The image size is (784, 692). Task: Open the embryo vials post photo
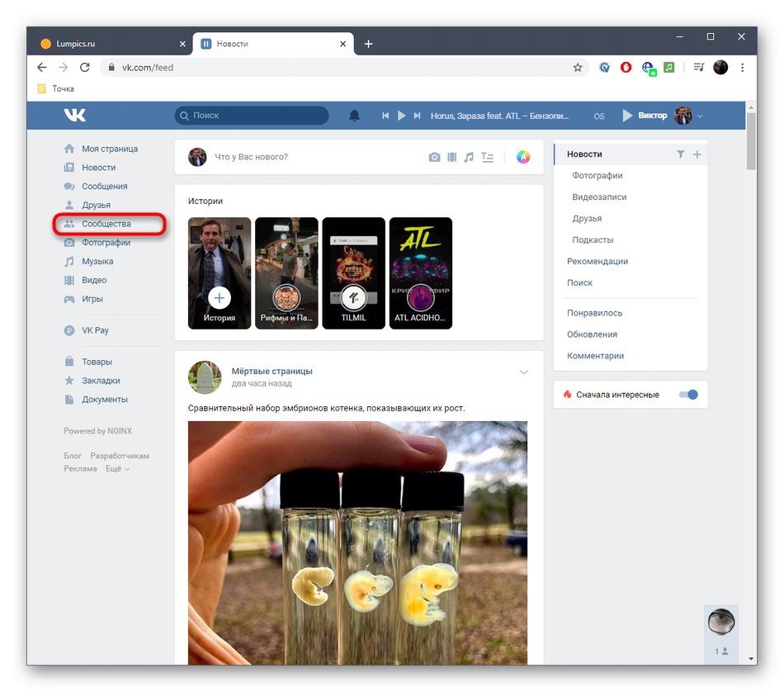point(357,543)
